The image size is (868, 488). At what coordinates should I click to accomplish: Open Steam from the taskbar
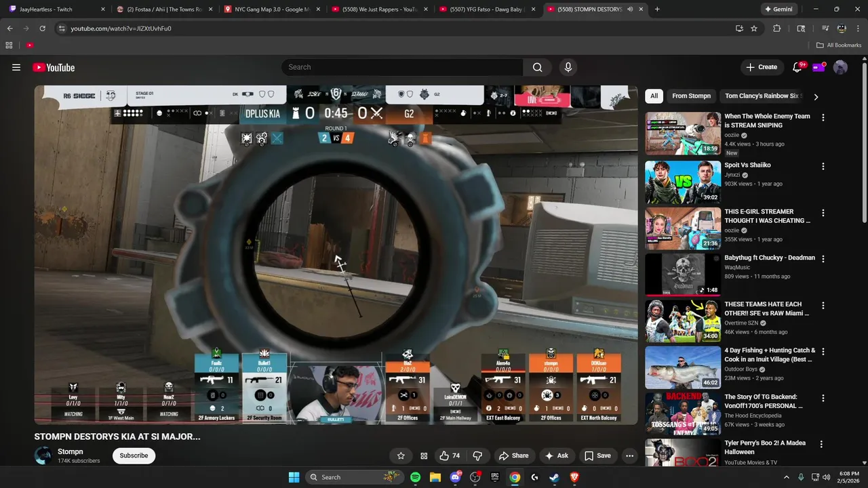[x=555, y=477]
